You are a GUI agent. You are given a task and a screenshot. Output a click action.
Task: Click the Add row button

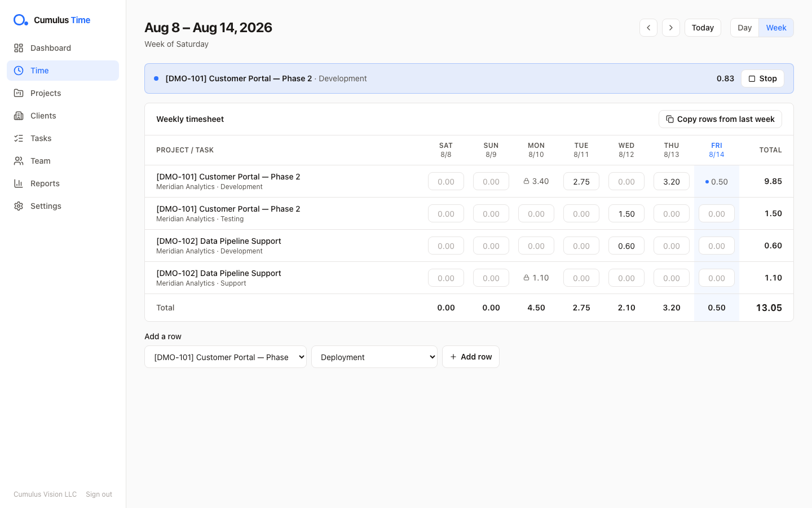[x=471, y=357]
